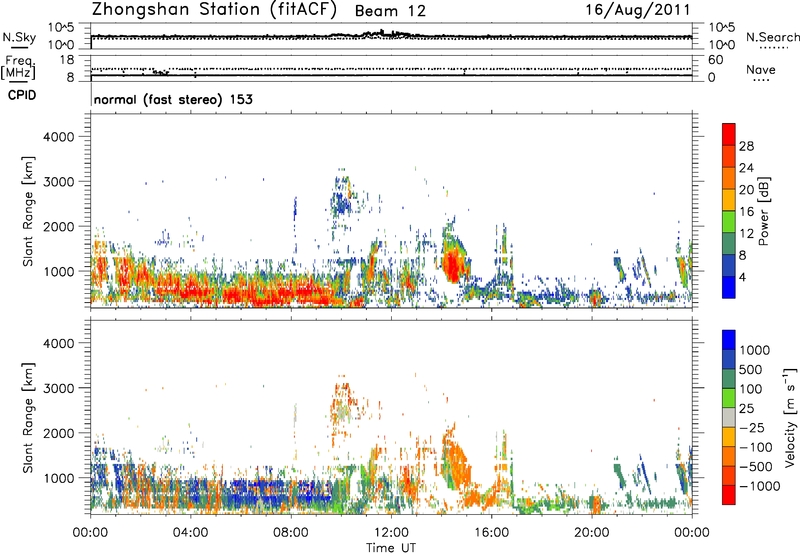Screen dimensions: 800x554
Task: Click the "Time UT" axis label
Action: (391, 548)
